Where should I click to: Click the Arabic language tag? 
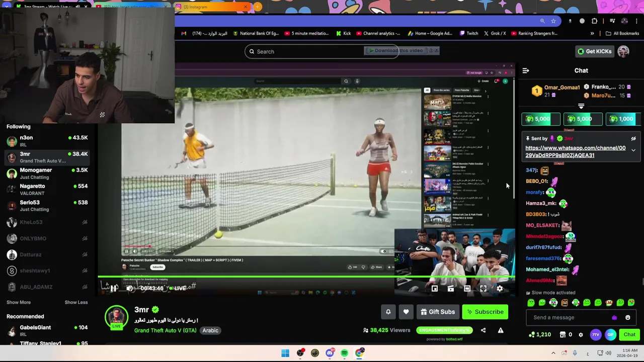click(210, 330)
